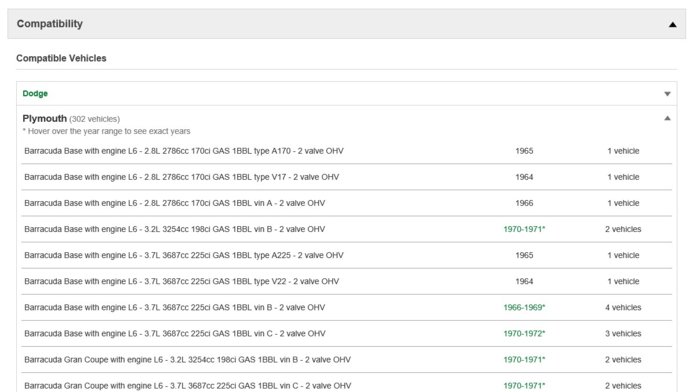Select Barracuda Gran Coupe 3.2L vin B row
Viewport: 700px width, 392px height.
188,359
